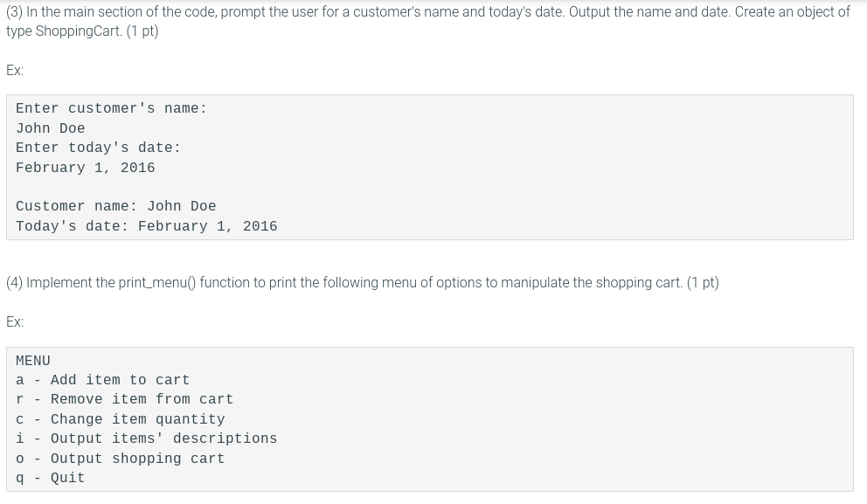
Task: Click the step (4) print_menu() instruction text
Action: (362, 282)
